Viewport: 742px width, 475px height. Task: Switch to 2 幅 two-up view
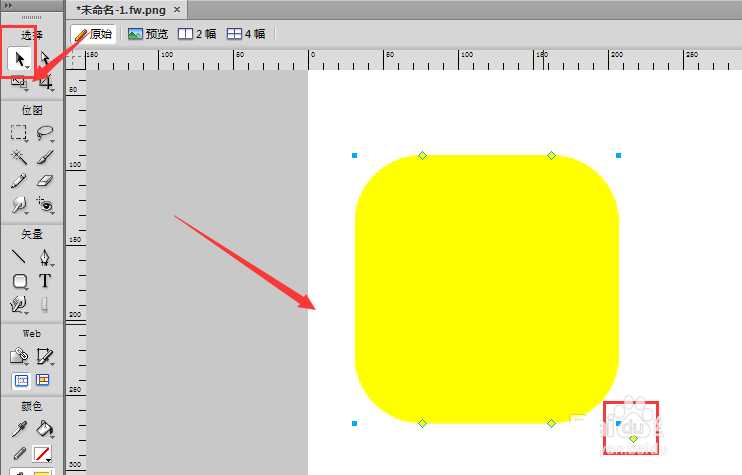(197, 33)
